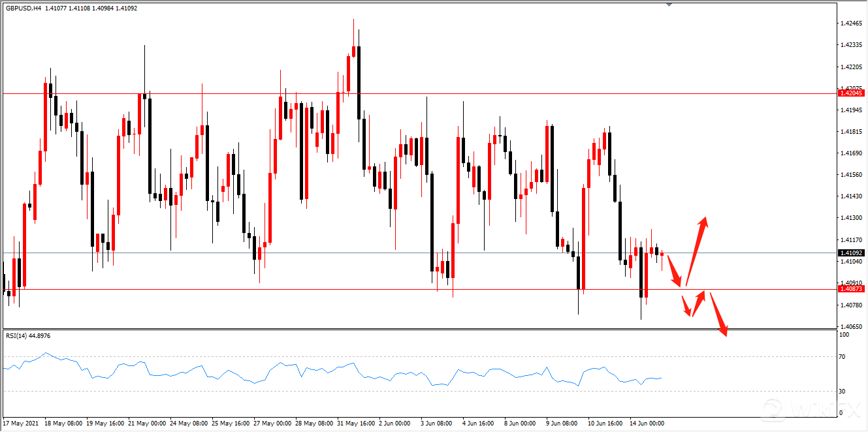
Task: Click the 31 May 16:00 time label
Action: (x=356, y=423)
